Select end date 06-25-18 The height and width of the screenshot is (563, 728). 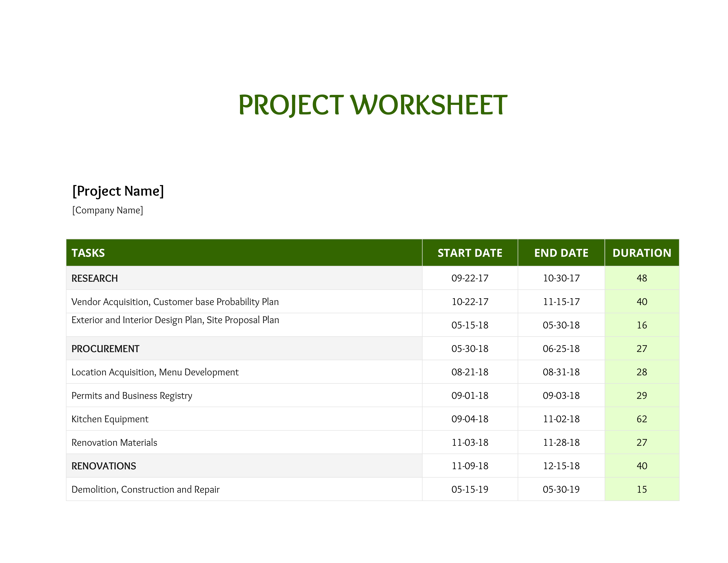[561, 349]
